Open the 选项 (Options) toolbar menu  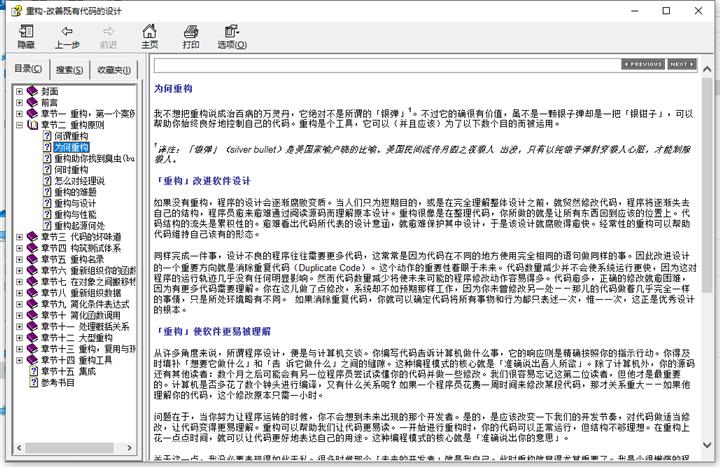(232, 37)
